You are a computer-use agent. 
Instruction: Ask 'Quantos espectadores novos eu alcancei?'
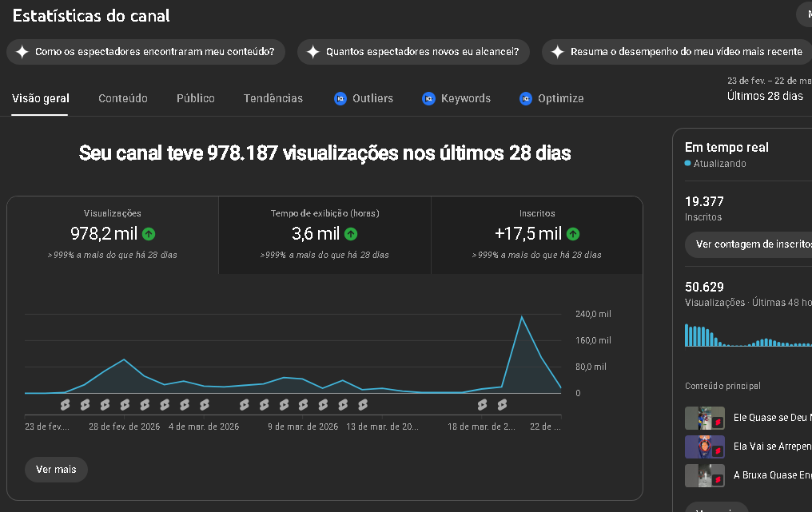(x=413, y=52)
